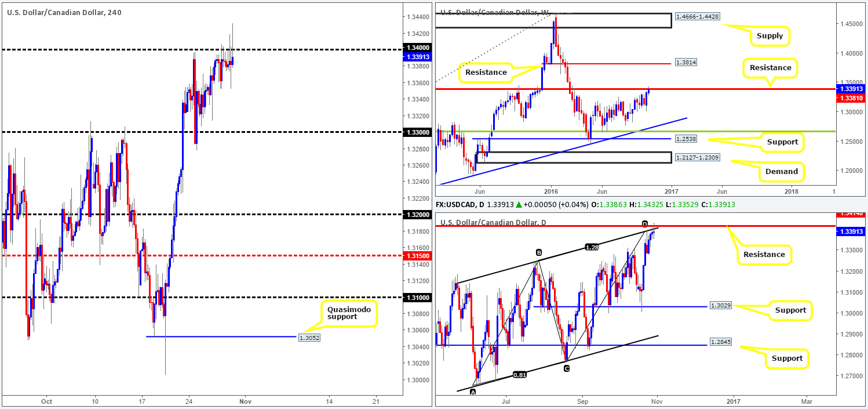This screenshot has height=409, width=868.
Task: Select the C:1.33913 close value in the header
Action: (x=719, y=205)
